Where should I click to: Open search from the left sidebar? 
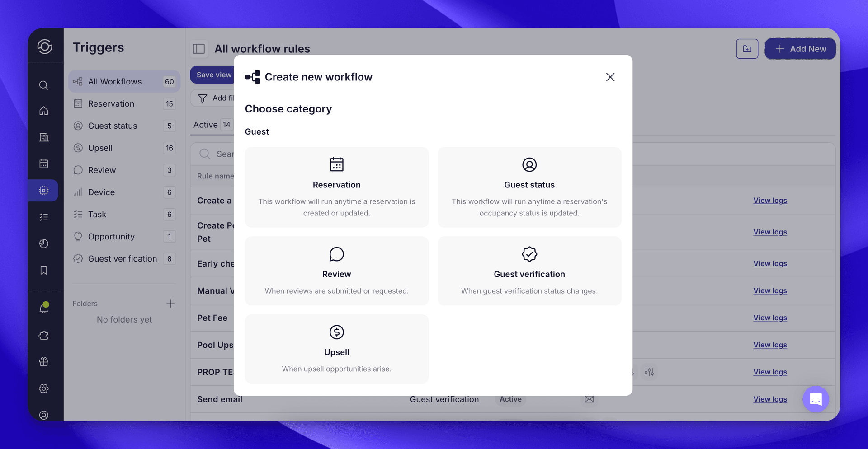pyautogui.click(x=44, y=85)
